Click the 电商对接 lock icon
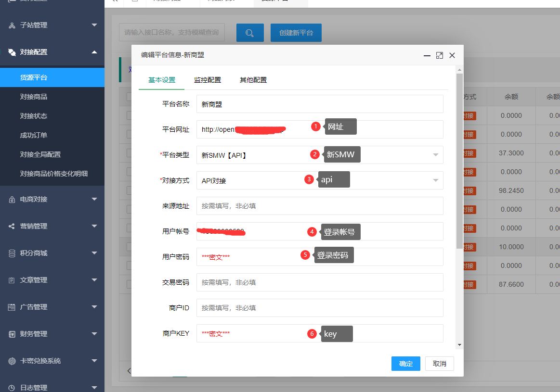The height and width of the screenshot is (392, 560). coord(12,200)
